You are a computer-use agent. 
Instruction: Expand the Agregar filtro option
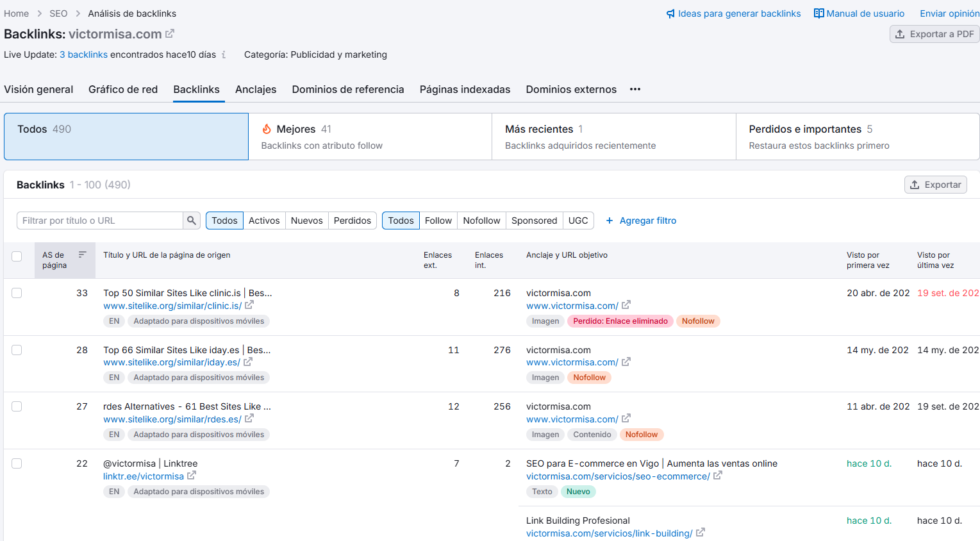coord(641,221)
